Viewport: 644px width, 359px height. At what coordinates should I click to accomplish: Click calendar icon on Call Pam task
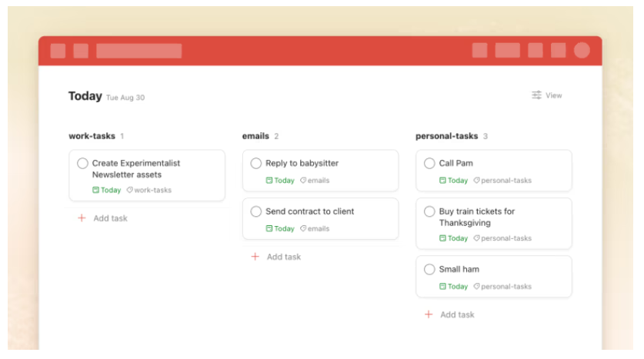click(x=442, y=180)
